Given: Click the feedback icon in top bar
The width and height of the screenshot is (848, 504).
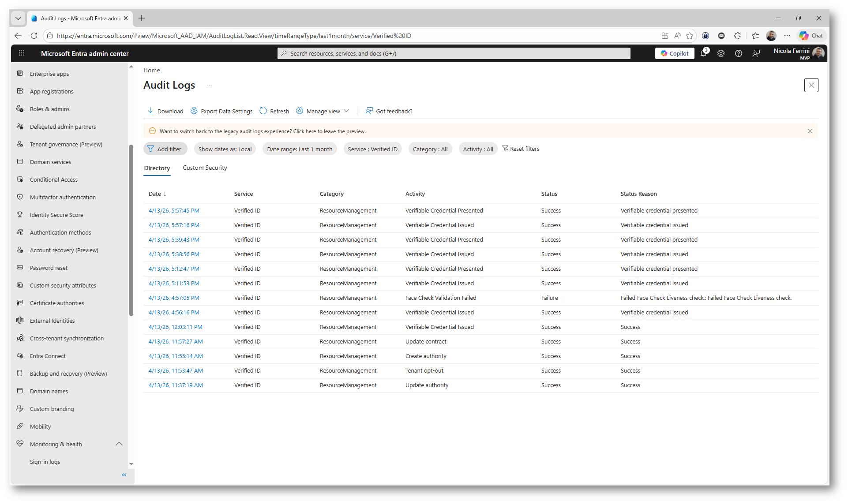Looking at the screenshot, I should point(756,53).
